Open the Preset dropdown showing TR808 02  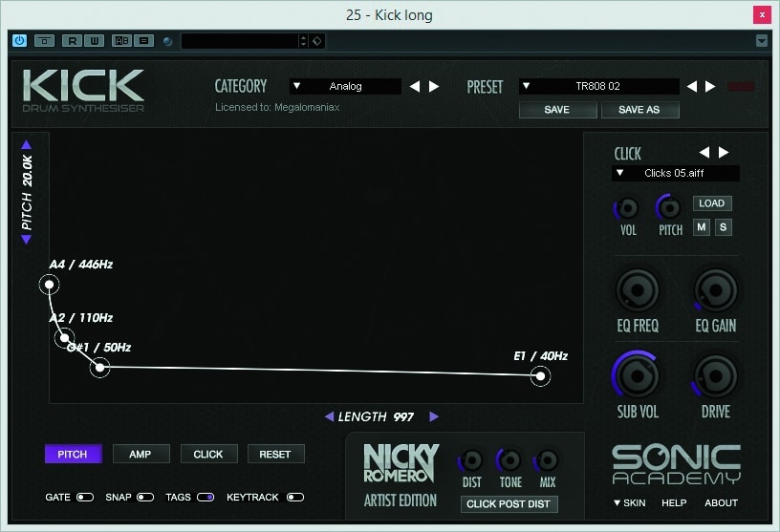(598, 86)
